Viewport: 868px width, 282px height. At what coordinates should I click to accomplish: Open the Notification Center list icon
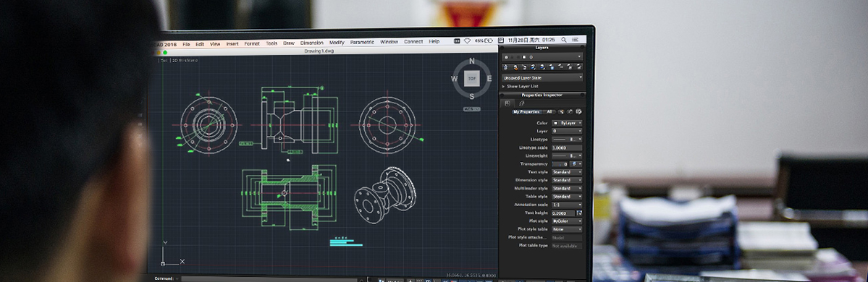(x=575, y=40)
